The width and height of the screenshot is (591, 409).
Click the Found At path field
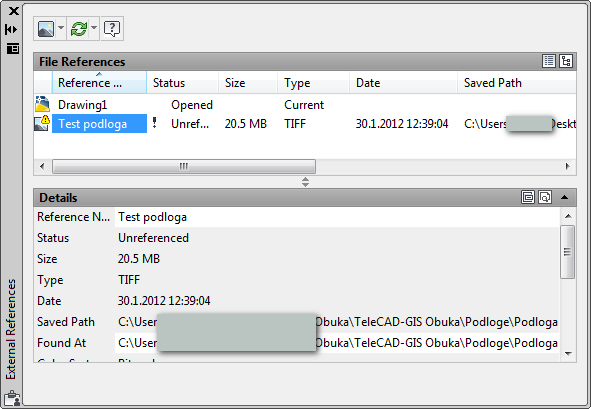tap(337, 343)
